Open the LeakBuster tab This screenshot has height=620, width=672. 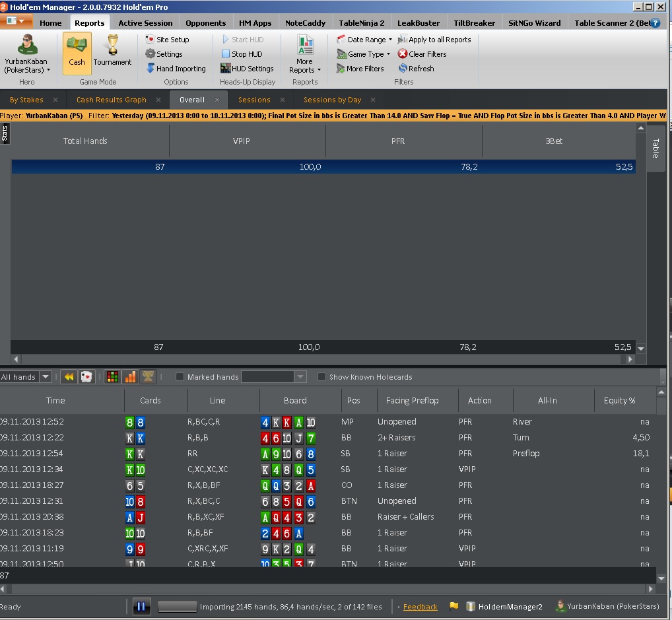click(419, 23)
